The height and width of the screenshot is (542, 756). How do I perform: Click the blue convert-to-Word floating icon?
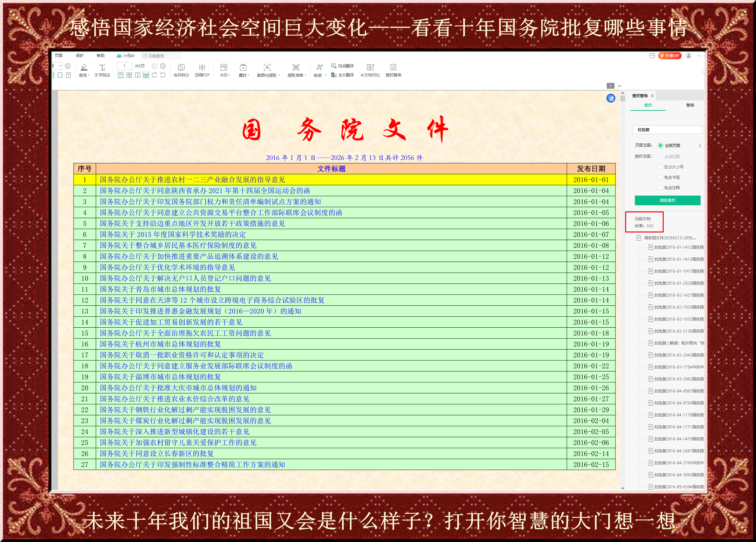click(x=610, y=98)
